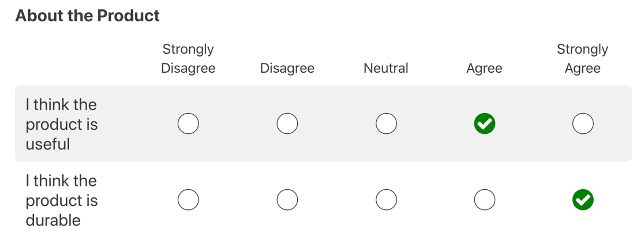
Task: Select Agree for product is durable
Action: point(485,200)
